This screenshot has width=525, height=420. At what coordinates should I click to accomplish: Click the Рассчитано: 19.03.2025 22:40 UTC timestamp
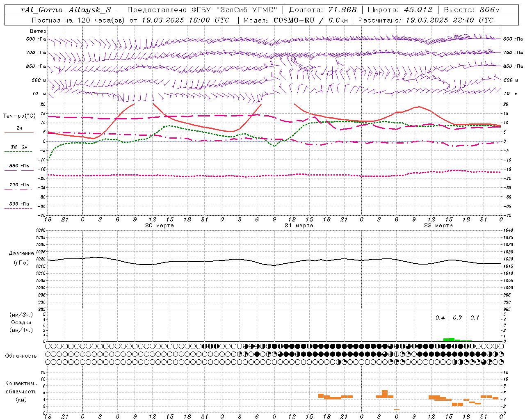(426, 20)
